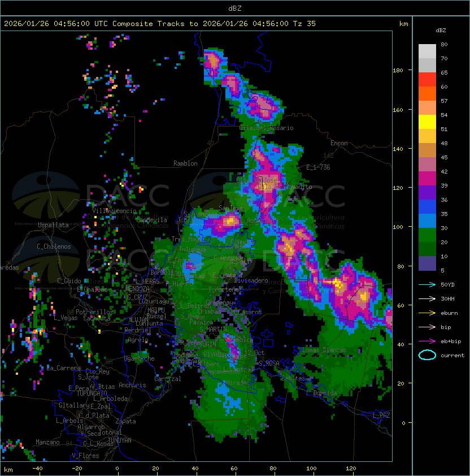Click the 'Carrizal' map label
This screenshot has width=470, height=476.
tap(168, 379)
